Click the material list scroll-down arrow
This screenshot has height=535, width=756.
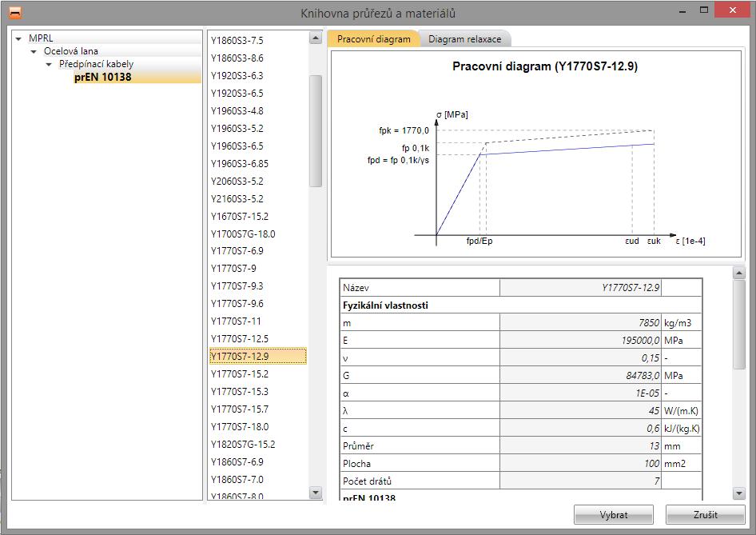316,493
